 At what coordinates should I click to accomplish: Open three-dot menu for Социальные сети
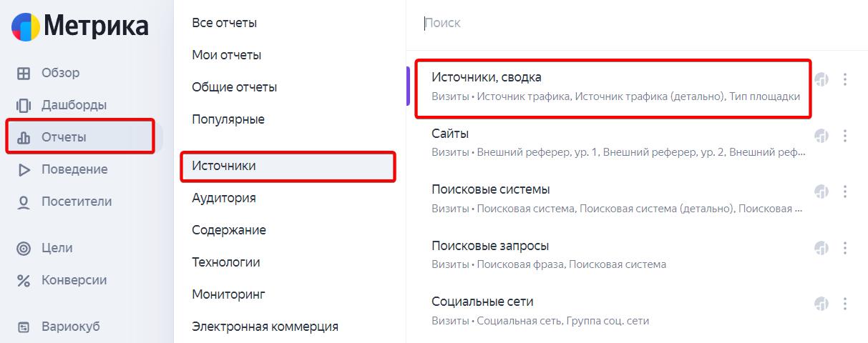pyautogui.click(x=845, y=304)
